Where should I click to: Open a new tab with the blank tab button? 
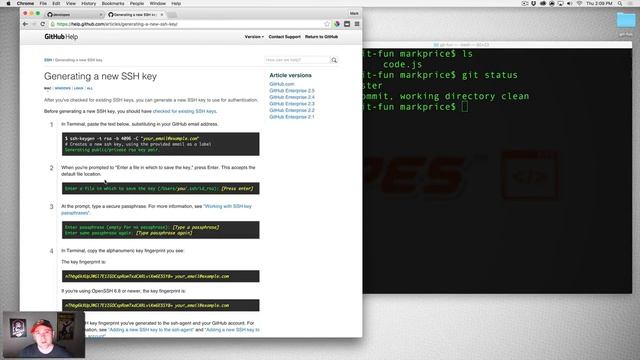coord(172,15)
